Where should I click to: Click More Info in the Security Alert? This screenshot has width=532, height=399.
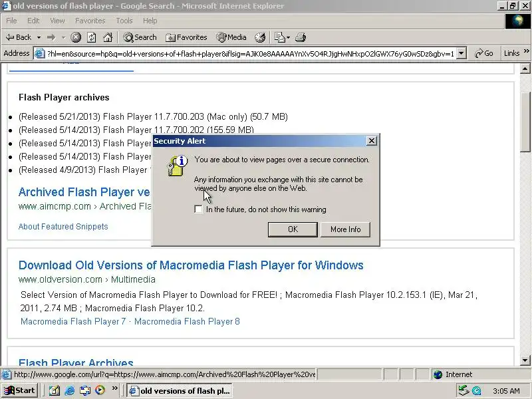pyautogui.click(x=345, y=229)
